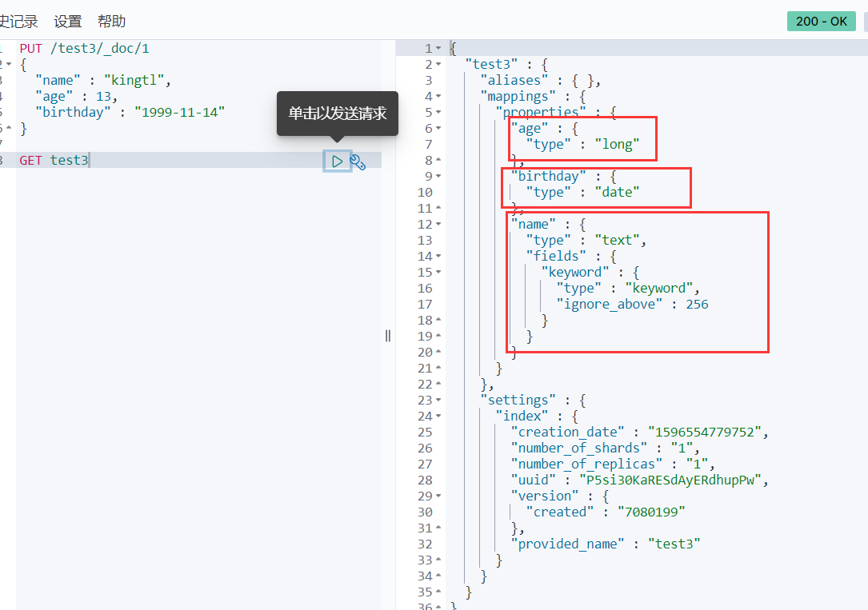Open the 帮助 help menu
The width and height of the screenshot is (868, 610).
pos(111,22)
